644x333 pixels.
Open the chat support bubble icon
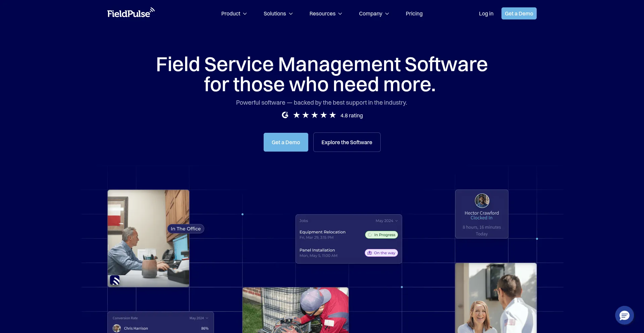click(624, 315)
